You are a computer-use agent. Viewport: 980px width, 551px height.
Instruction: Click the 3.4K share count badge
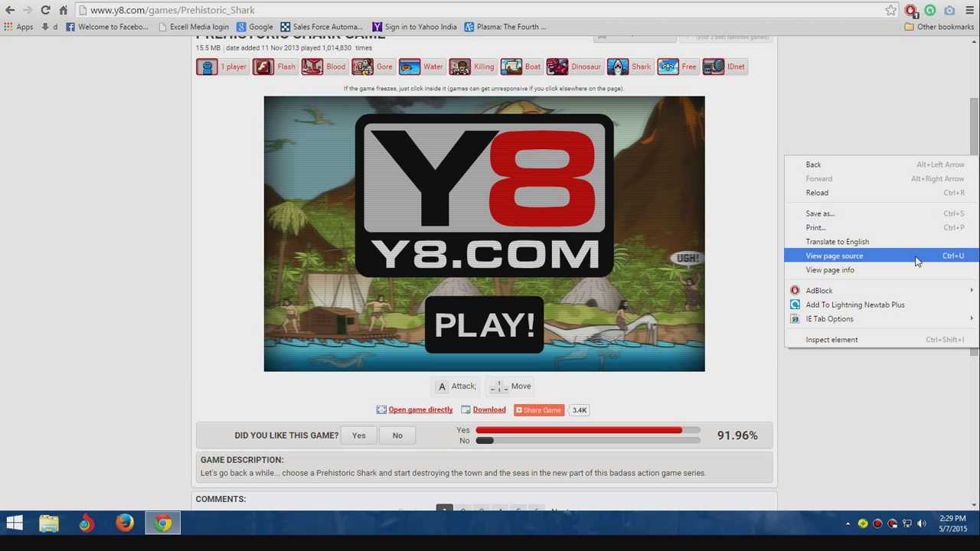coord(580,410)
